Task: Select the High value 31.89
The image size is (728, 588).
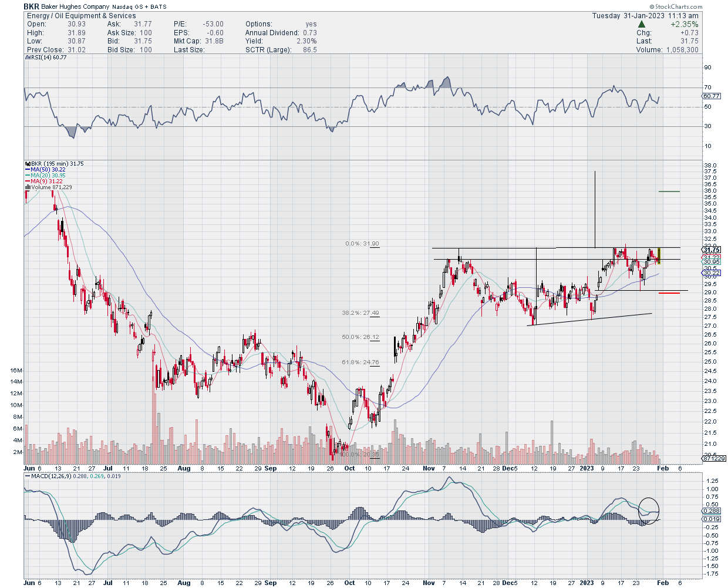Action: pos(76,33)
